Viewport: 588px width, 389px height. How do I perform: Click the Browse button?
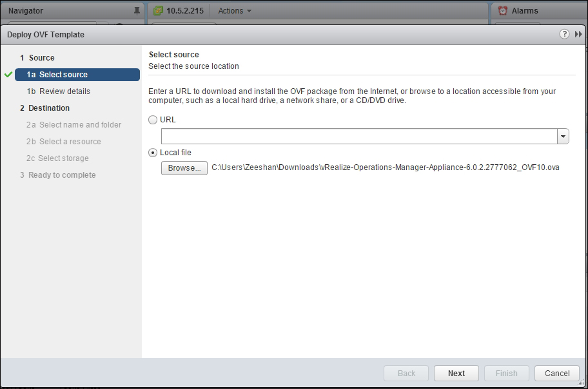(184, 168)
